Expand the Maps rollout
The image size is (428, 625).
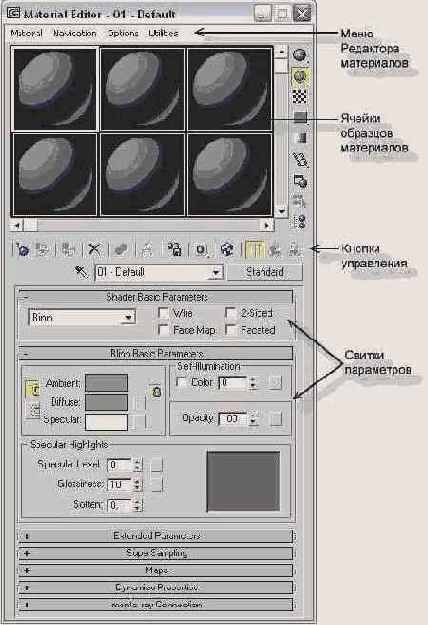[x=156, y=570]
